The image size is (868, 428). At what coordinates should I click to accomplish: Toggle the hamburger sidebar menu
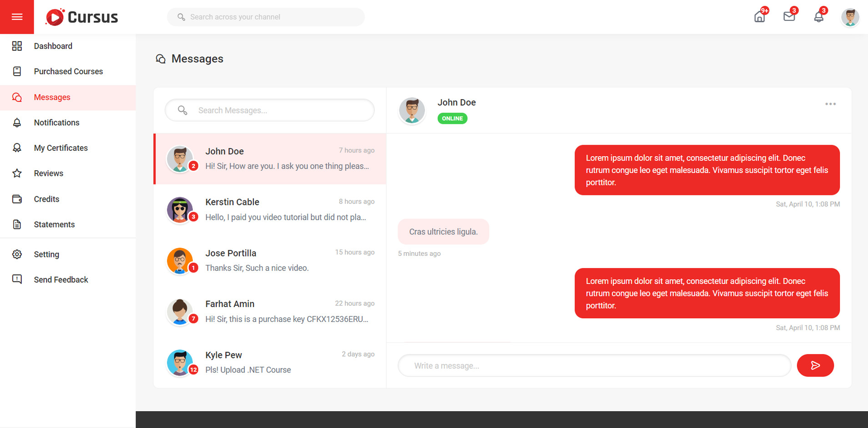pyautogui.click(x=17, y=17)
